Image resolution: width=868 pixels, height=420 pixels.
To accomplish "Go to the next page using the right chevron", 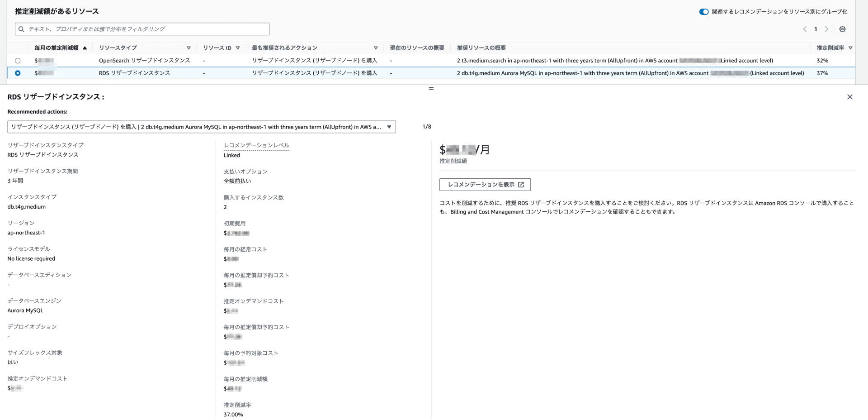I will pos(827,29).
